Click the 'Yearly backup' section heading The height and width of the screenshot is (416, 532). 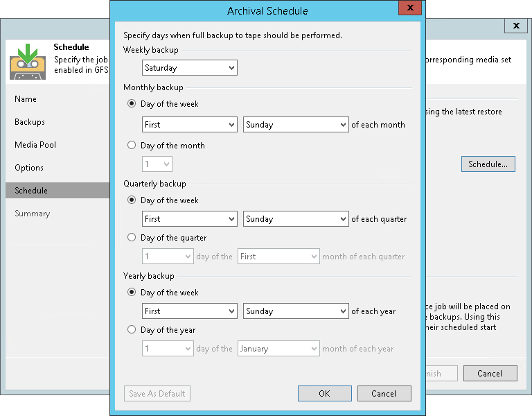pyautogui.click(x=149, y=276)
